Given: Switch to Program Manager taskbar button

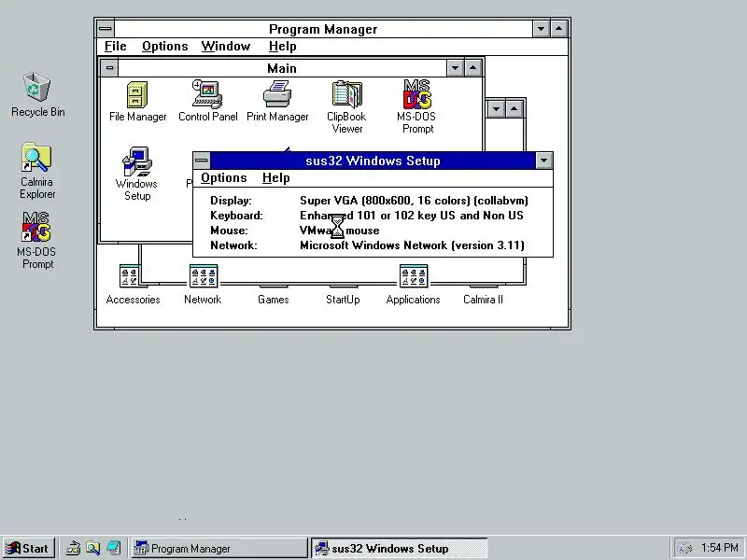Looking at the screenshot, I should (x=219, y=548).
